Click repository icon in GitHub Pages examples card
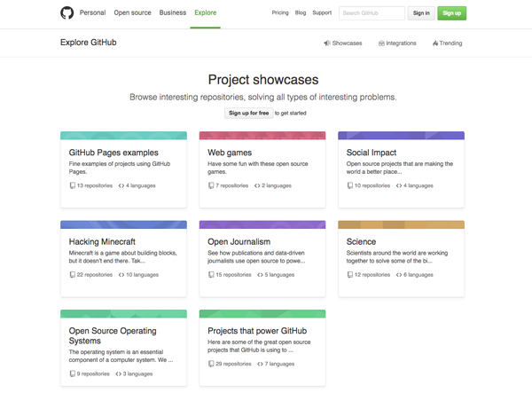Image resolution: width=532 pixels, height=393 pixels. [73, 185]
